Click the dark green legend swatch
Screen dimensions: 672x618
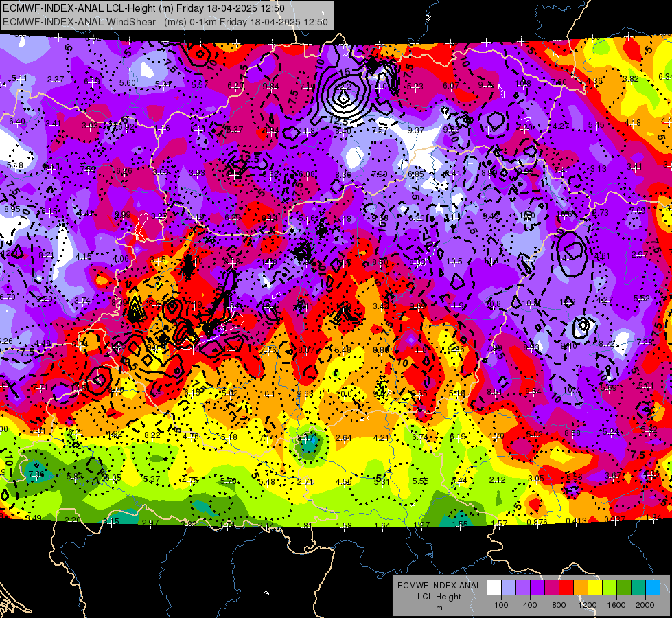click(624, 587)
